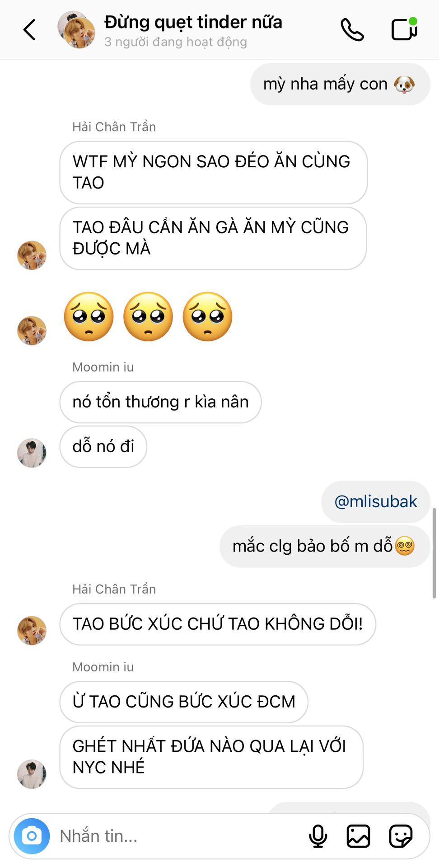Open the photo gallery image icon
The image size is (439, 868).
click(358, 836)
